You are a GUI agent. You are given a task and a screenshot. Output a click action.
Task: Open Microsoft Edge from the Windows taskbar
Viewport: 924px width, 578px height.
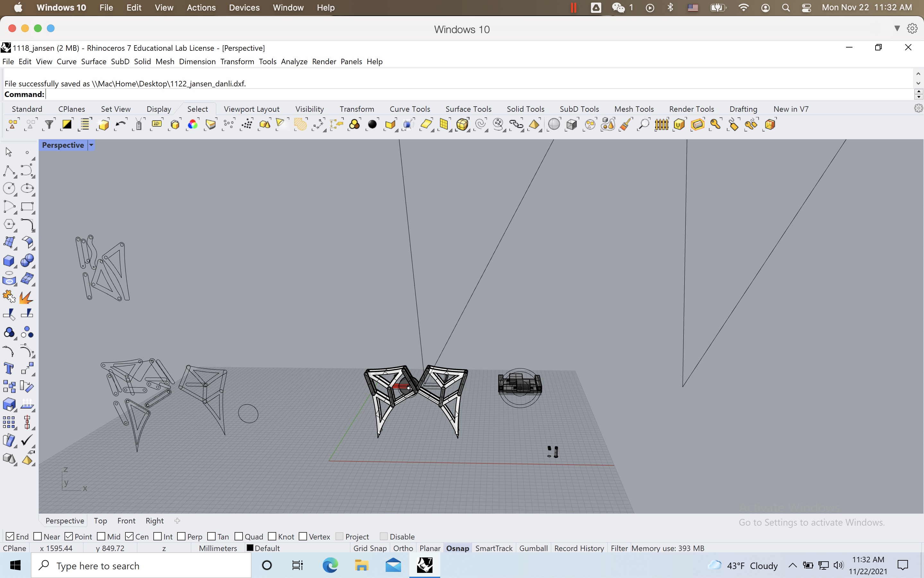tap(330, 565)
